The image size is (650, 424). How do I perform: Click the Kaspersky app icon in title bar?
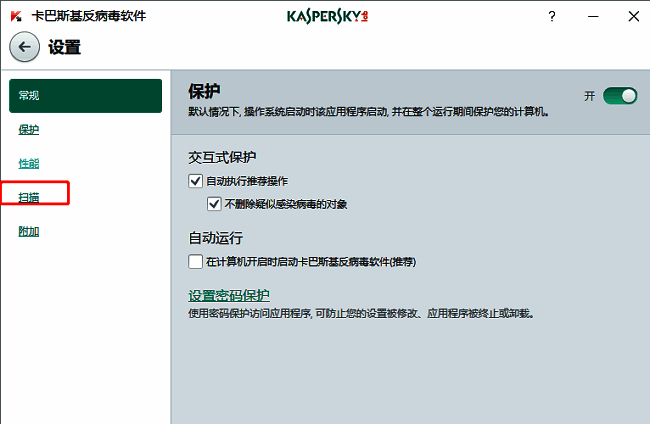coord(16,16)
